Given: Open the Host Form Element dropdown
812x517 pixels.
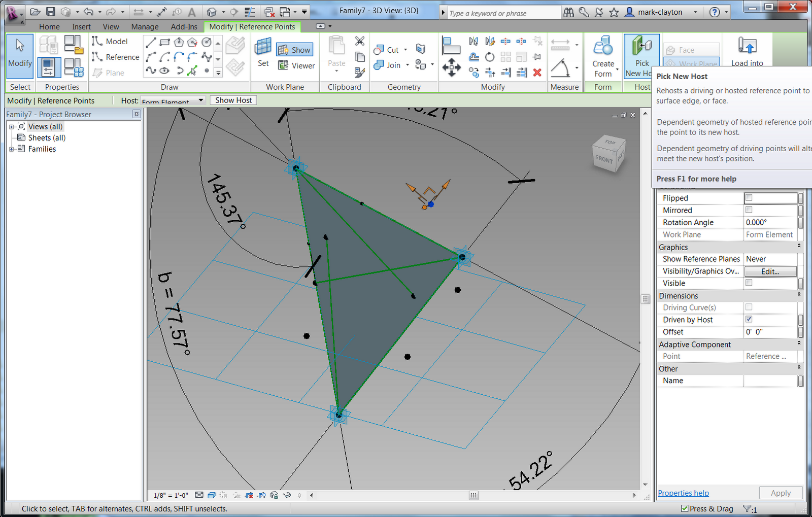Looking at the screenshot, I should (x=201, y=100).
